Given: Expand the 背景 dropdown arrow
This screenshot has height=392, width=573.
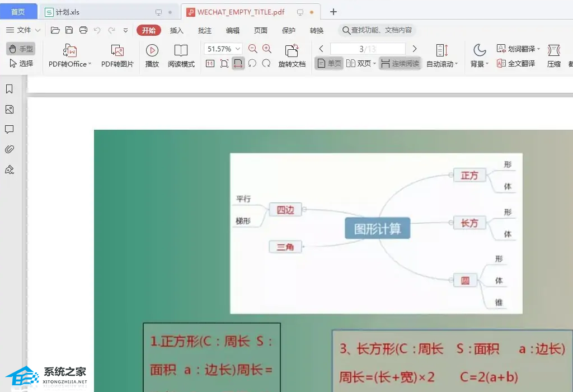Looking at the screenshot, I should [x=487, y=64].
